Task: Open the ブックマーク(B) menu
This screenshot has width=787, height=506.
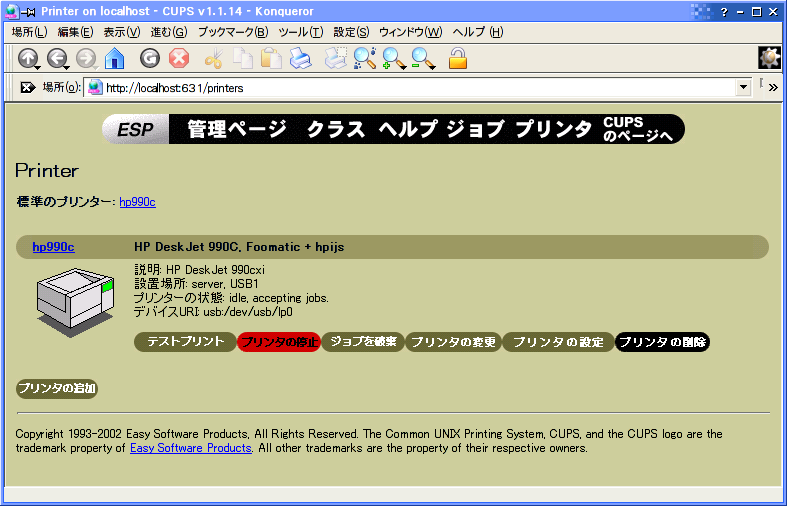Action: (232, 32)
